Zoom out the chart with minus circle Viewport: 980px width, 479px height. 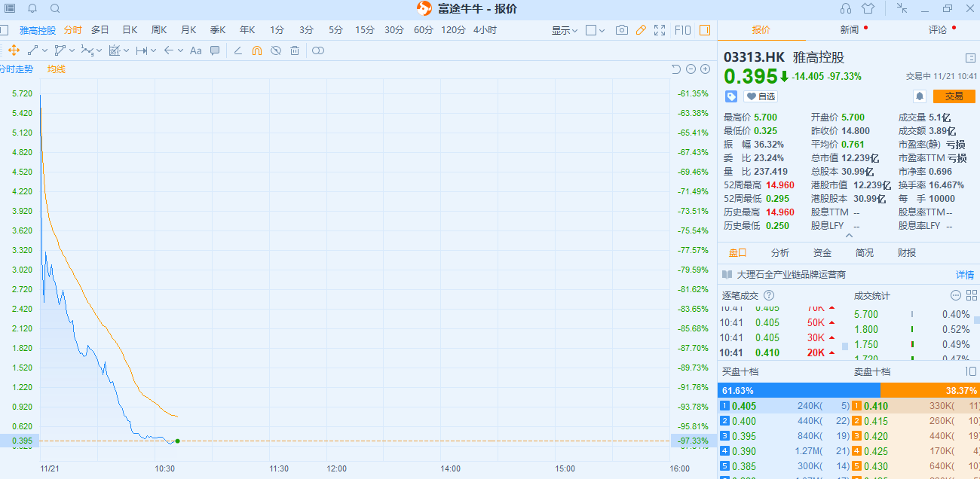pyautogui.click(x=691, y=69)
